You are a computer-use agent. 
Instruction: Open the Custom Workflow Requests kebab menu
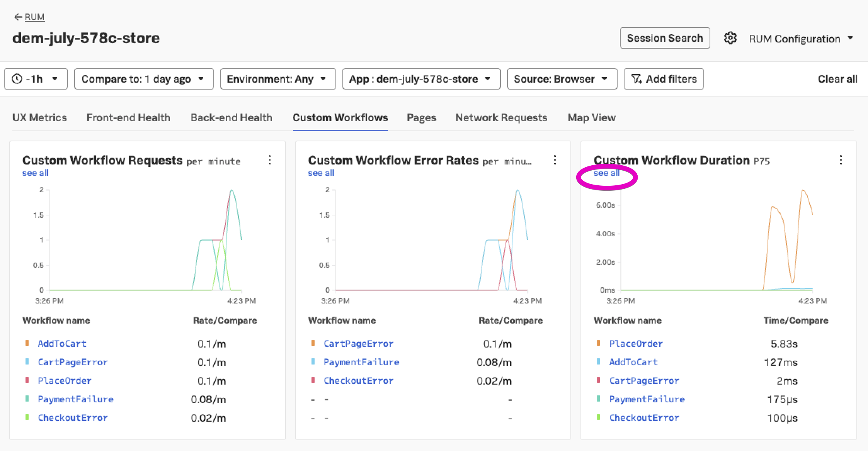[270, 160]
